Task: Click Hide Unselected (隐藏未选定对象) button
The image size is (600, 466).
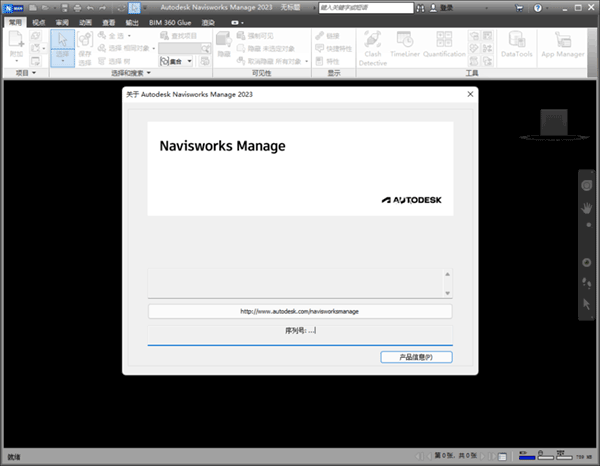Action: 266,49
